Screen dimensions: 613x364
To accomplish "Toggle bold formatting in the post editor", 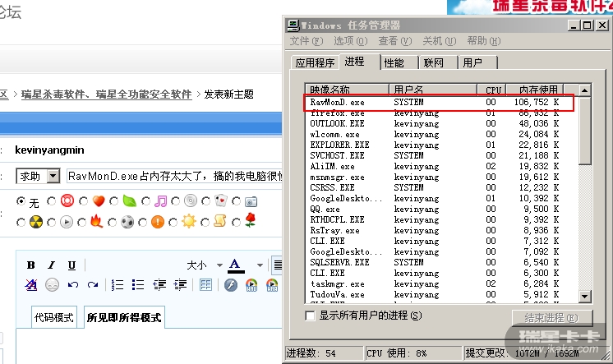I will click(31, 265).
